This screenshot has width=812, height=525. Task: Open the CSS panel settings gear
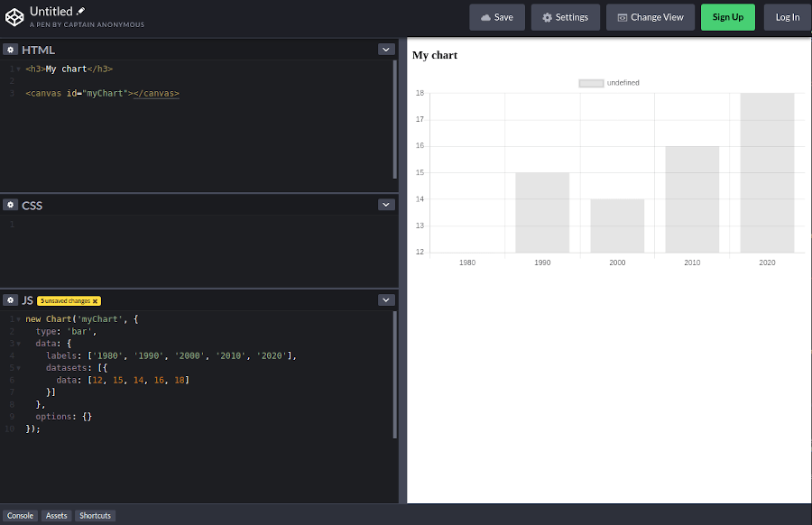coord(10,205)
